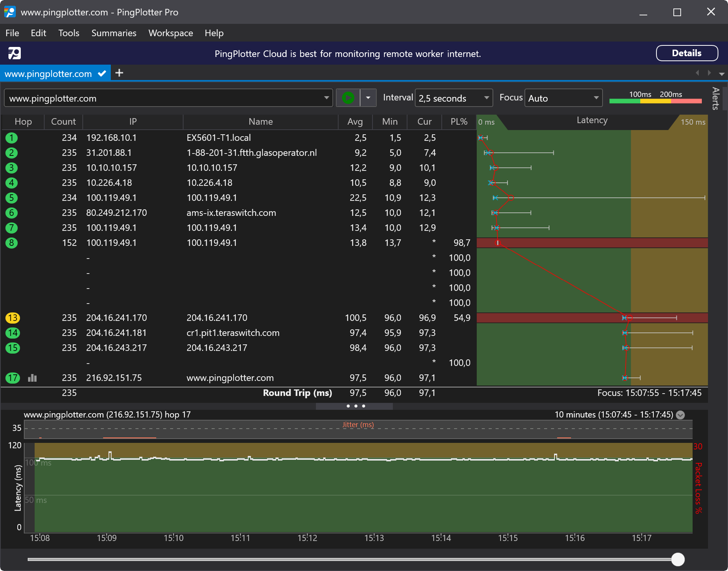Screen dimensions: 728x571
Task: Click the 15:12 mark on the timeline
Action: (x=307, y=538)
